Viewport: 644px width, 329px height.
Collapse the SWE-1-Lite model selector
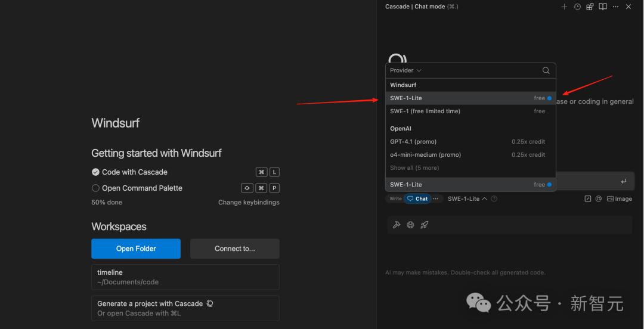tap(467, 199)
